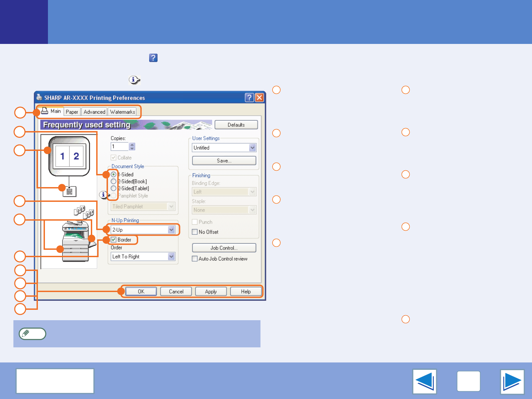Go to the next page arrow
Image resolution: width=532 pixels, height=399 pixels.
pos(512,382)
